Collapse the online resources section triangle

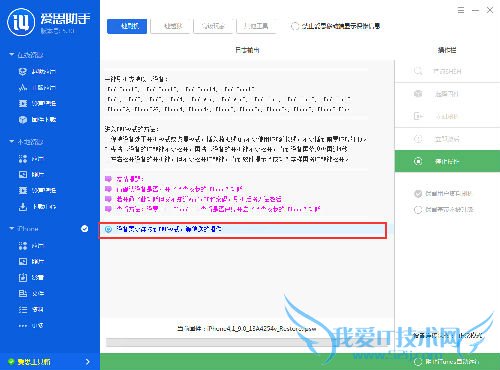pyautogui.click(x=12, y=54)
